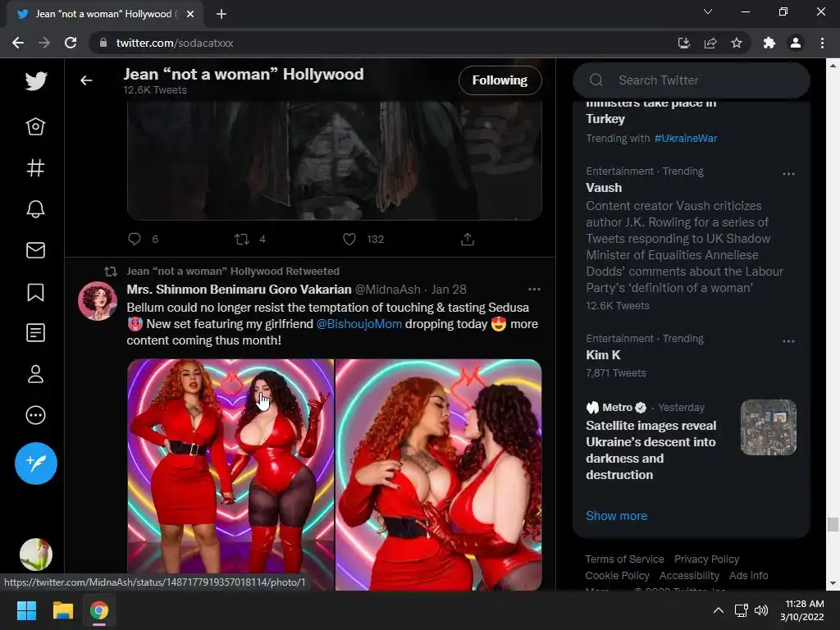Open Metro article satellite thumbnail
The height and width of the screenshot is (630, 840).
[769, 427]
